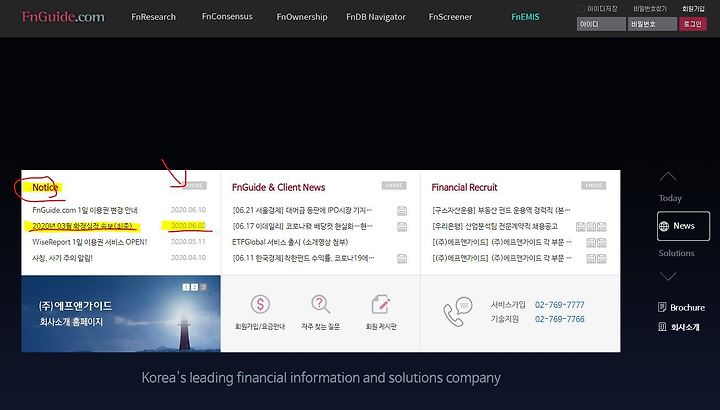Click the 회원 게시판 pencil note icon
Image resolution: width=720 pixels, height=410 pixels.
point(381,304)
